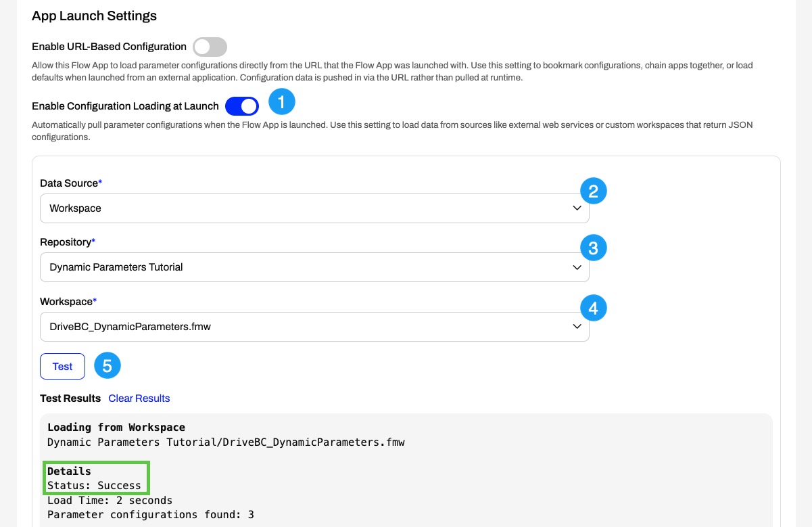
Task: Click the 'Data Source' field label
Action: coord(71,183)
